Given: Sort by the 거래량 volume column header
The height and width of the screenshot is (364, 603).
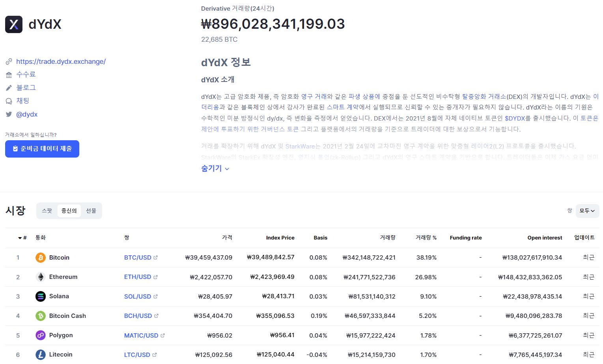Looking at the screenshot, I should [x=388, y=238].
